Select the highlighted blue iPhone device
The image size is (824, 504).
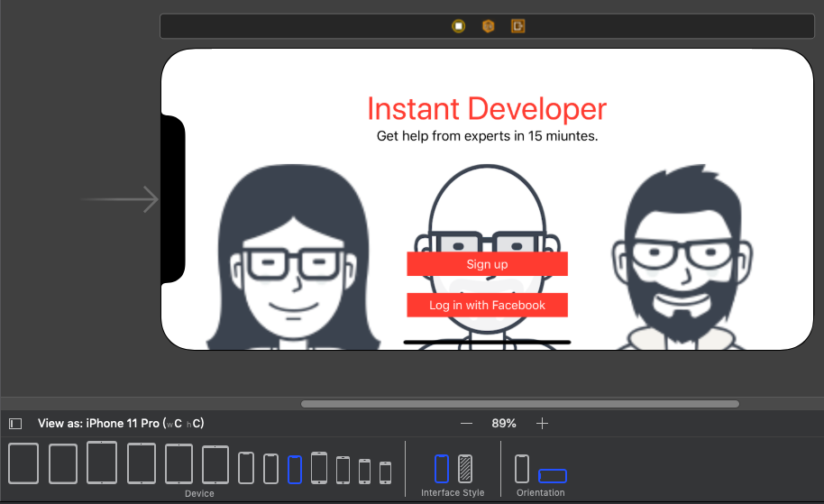295,469
